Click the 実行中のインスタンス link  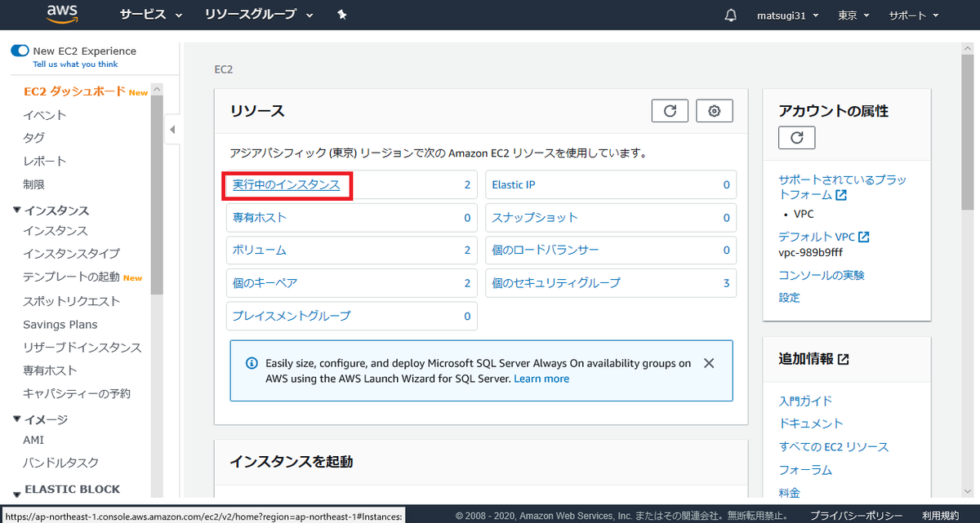pos(286,185)
